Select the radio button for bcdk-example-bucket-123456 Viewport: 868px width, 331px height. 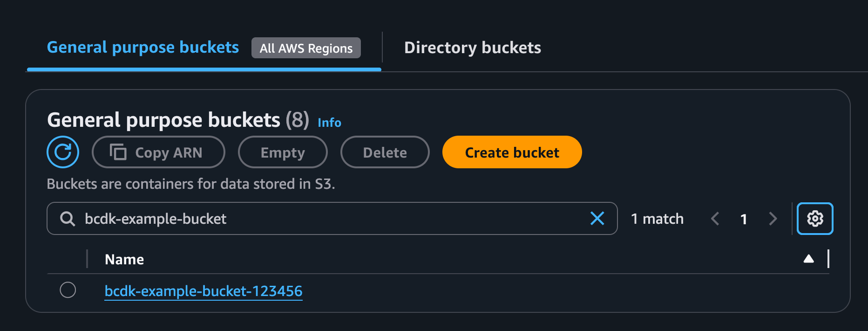click(x=68, y=290)
